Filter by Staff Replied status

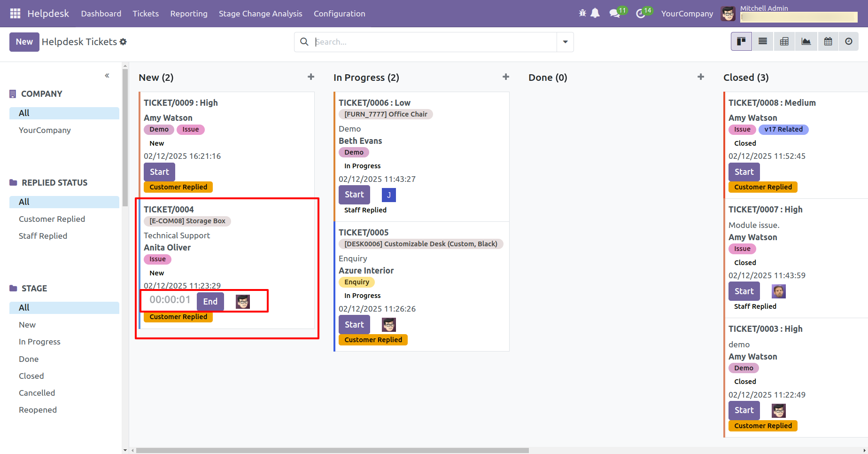click(x=43, y=236)
